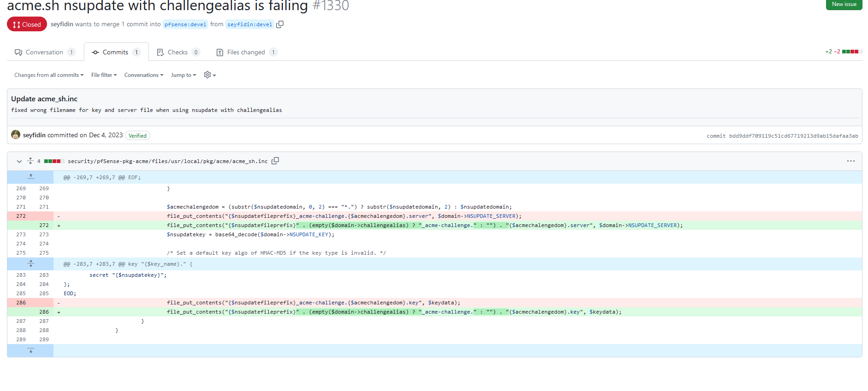The width and height of the screenshot is (868, 391).
Task: Click the New issue button
Action: [x=844, y=4]
